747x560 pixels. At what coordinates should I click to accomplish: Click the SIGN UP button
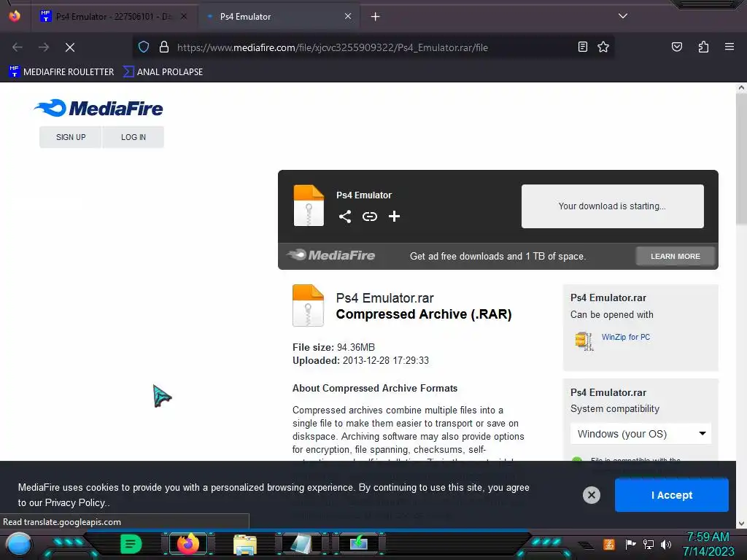coord(71,137)
